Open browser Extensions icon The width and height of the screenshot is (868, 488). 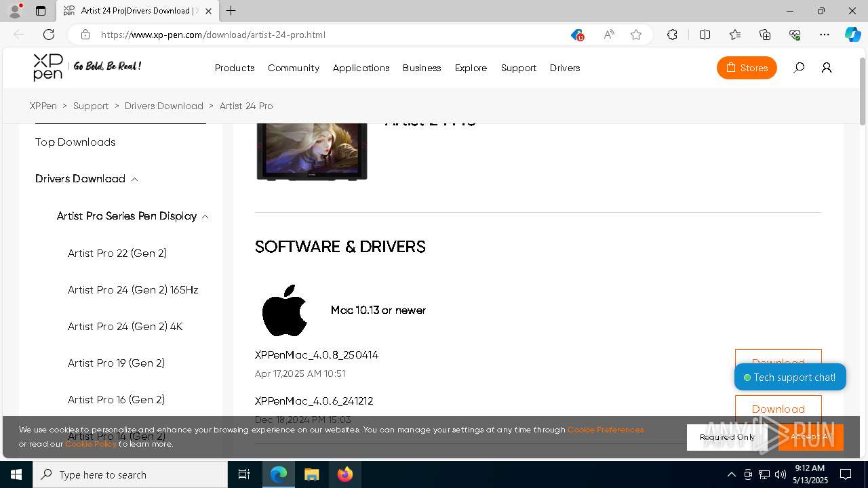[672, 35]
